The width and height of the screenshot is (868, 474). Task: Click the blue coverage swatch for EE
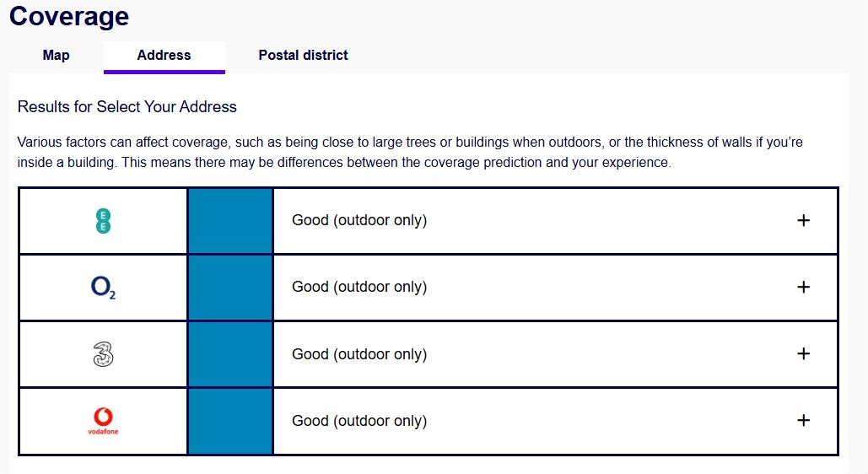[230, 221]
